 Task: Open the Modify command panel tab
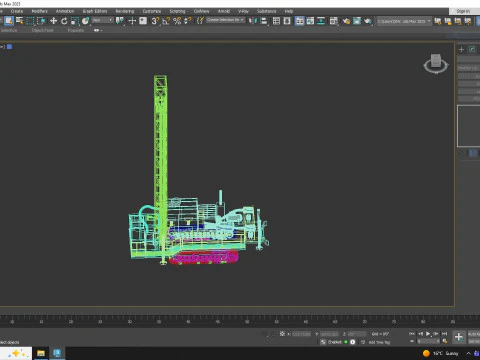472,49
